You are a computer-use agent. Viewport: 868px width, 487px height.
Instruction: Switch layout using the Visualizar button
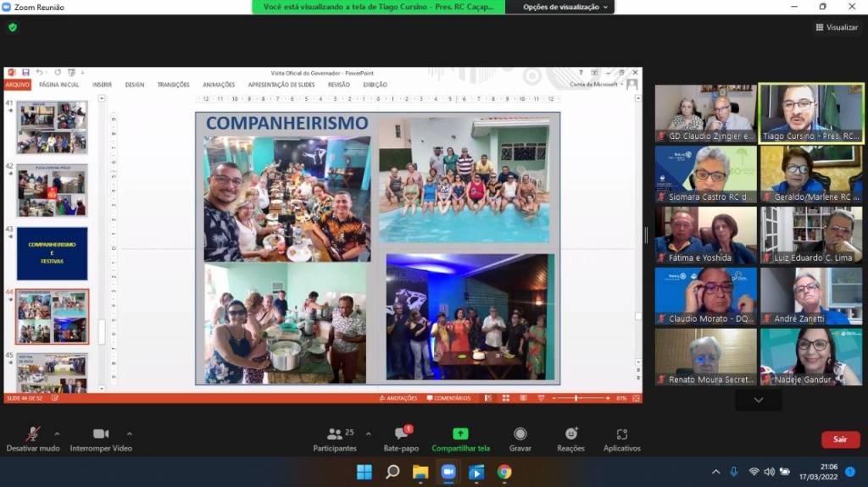pos(837,27)
